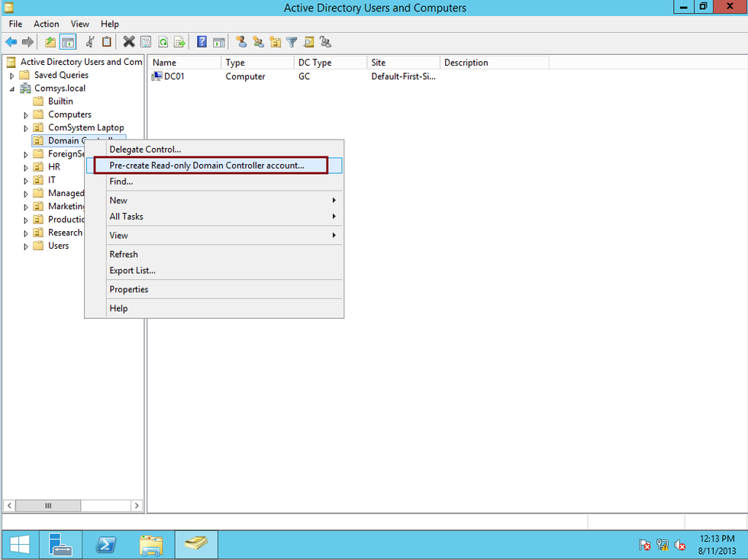
Task: Expand the Research OU arrow
Action: (26, 233)
